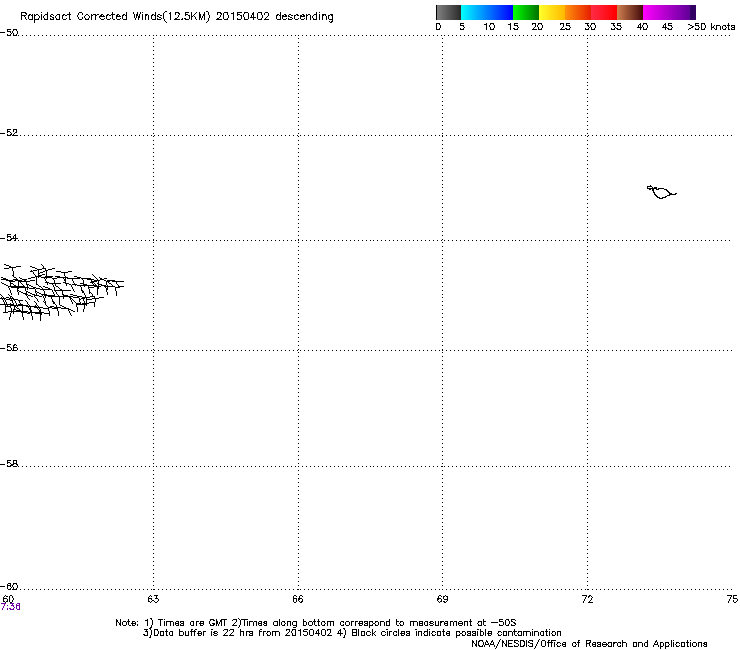The image size is (740, 650).
Task: Click the '>50 knots' legend label
Action: (711, 27)
